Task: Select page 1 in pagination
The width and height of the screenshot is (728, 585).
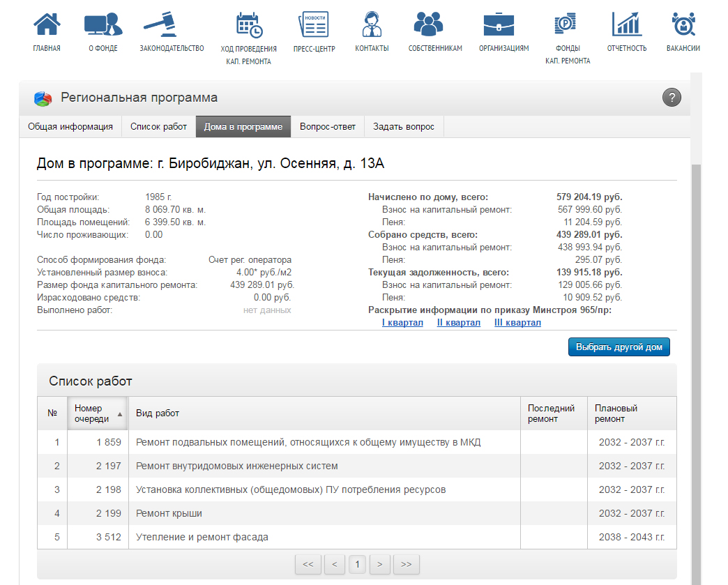Action: click(357, 565)
